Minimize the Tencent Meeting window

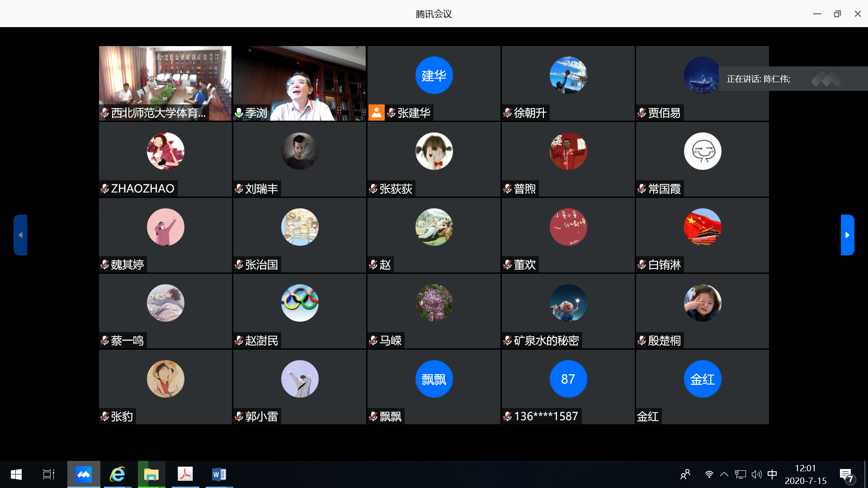coord(817,14)
